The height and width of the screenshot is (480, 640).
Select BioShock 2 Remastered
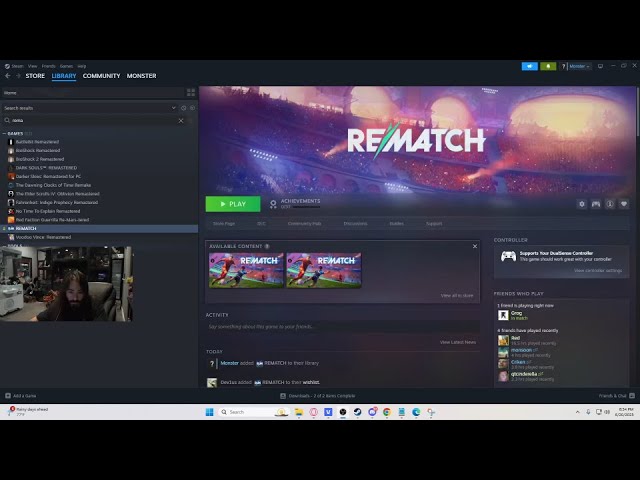pyautogui.click(x=40, y=159)
